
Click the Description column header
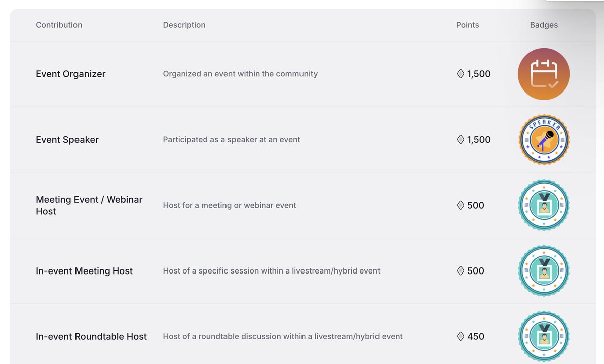coord(184,25)
